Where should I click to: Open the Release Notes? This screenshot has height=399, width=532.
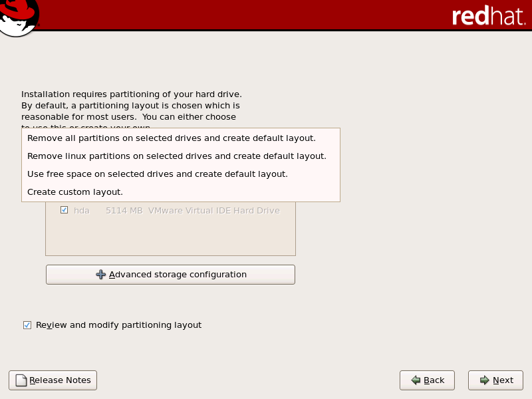[53, 380]
